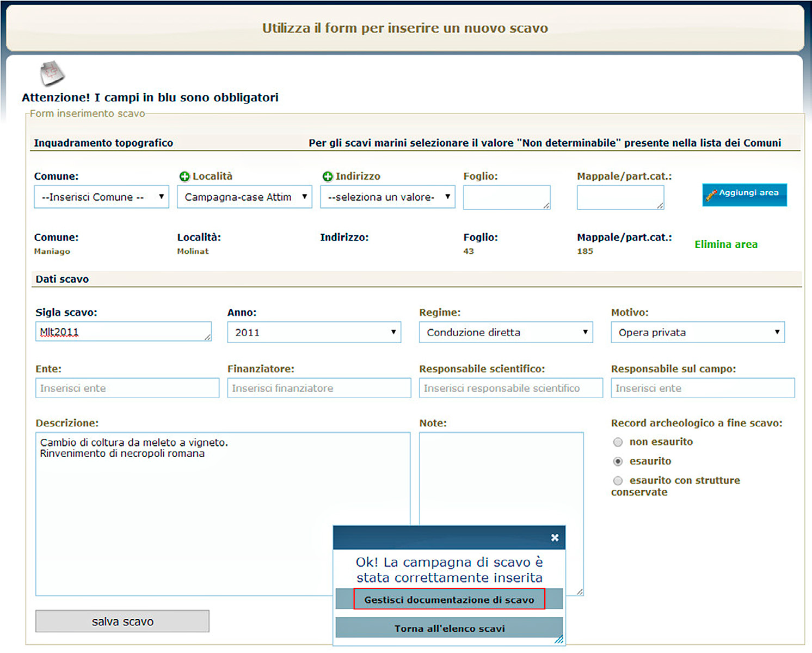812x653 pixels.
Task: Click the comune value 'Maniago'
Action: [x=52, y=251]
